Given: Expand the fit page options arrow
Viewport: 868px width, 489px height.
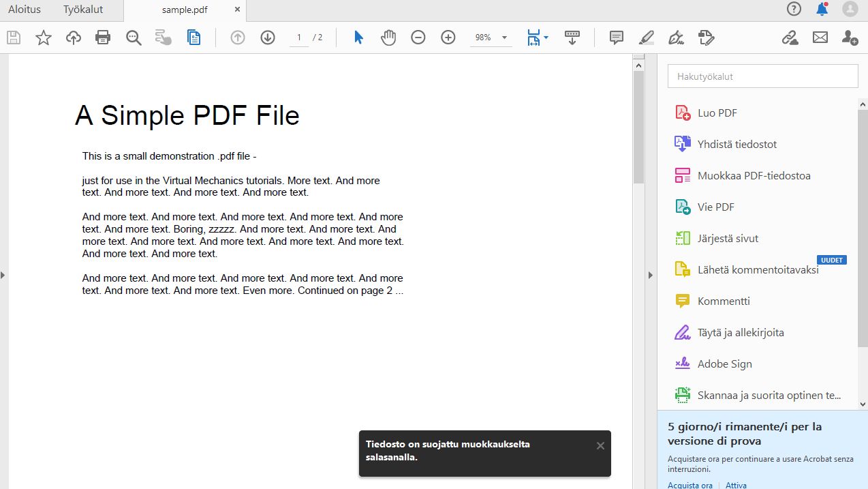Looking at the screenshot, I should pos(546,38).
